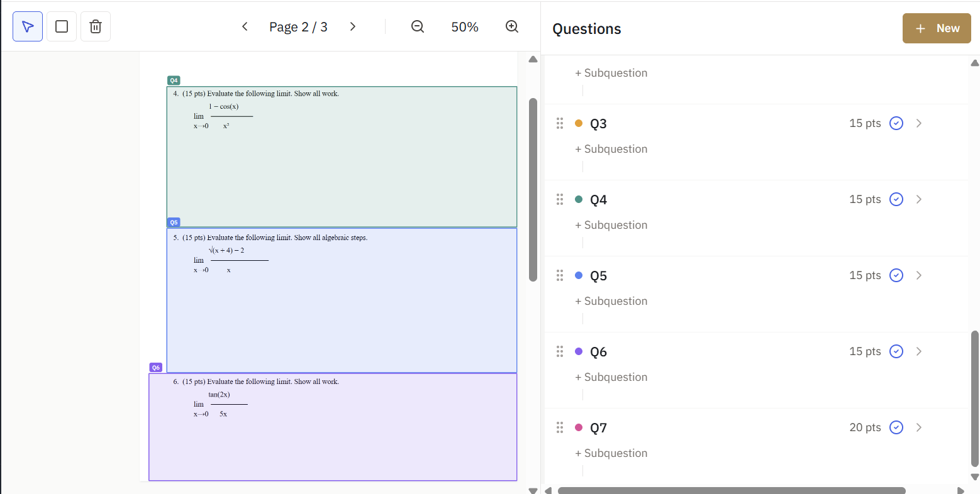
Task: Click the 15 pts value for Q4
Action: click(865, 199)
